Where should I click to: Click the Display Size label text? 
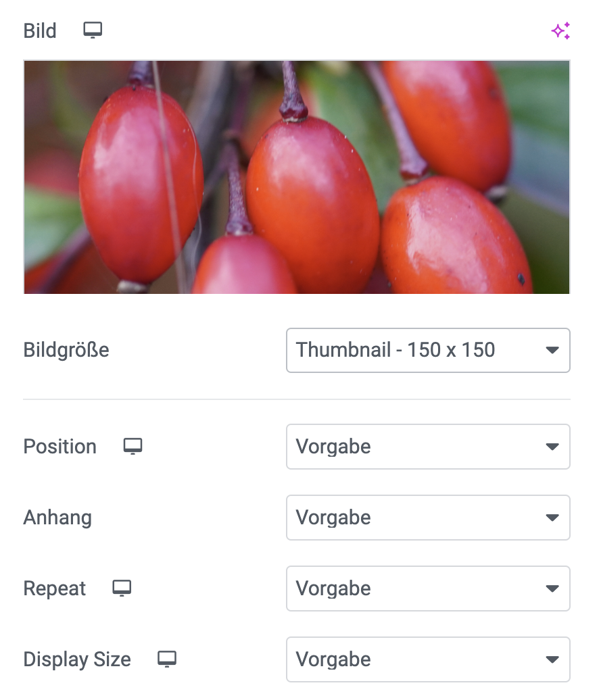point(77,659)
